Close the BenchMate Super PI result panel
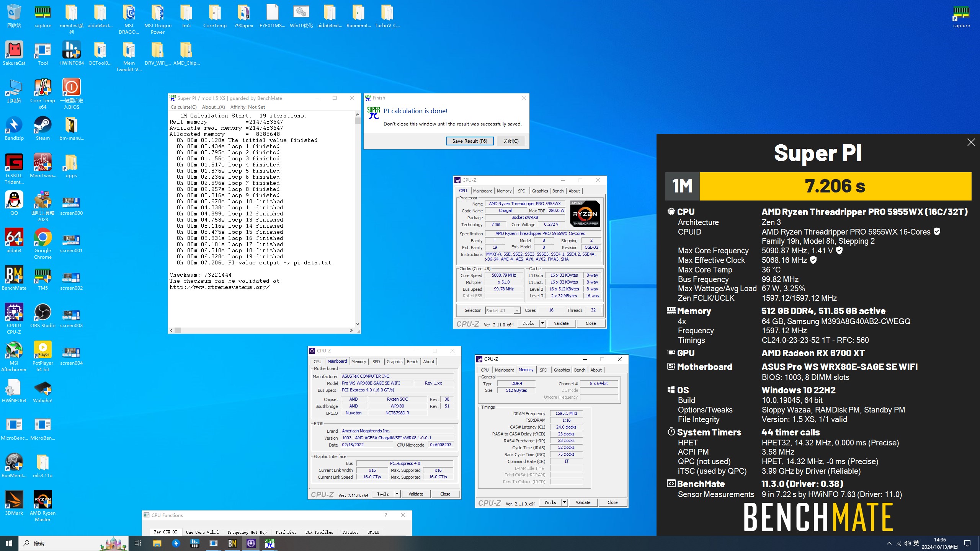The height and width of the screenshot is (551, 980). 971,142
